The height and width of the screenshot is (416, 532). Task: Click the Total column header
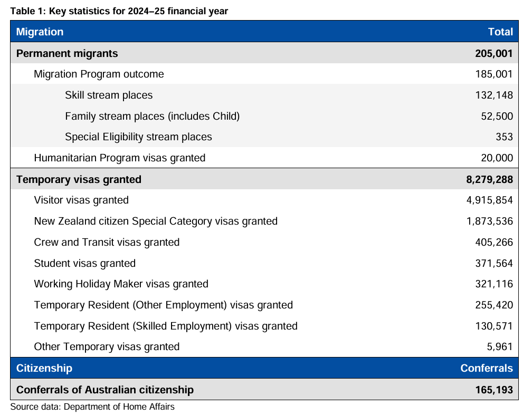(x=500, y=32)
